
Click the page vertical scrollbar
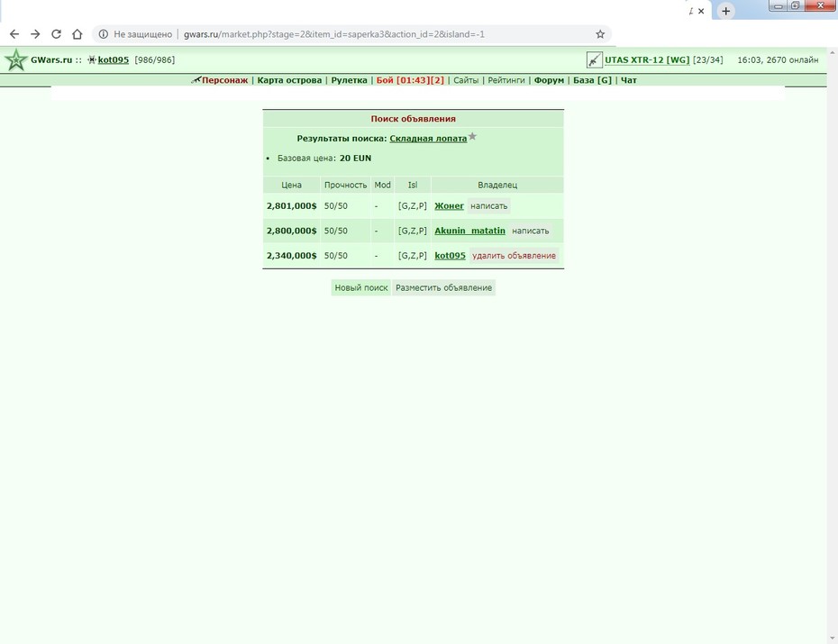pos(832,345)
